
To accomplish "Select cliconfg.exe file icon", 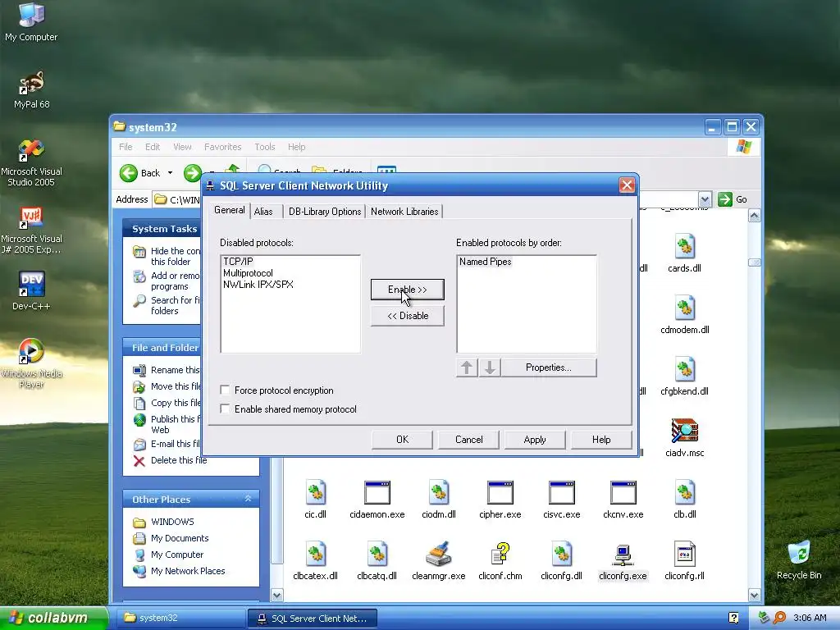I will click(623, 561).
